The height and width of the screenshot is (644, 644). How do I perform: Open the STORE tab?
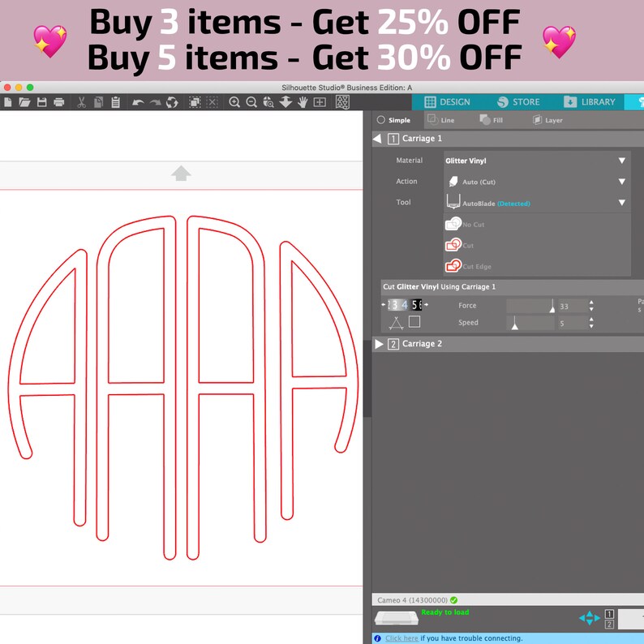pyautogui.click(x=518, y=102)
